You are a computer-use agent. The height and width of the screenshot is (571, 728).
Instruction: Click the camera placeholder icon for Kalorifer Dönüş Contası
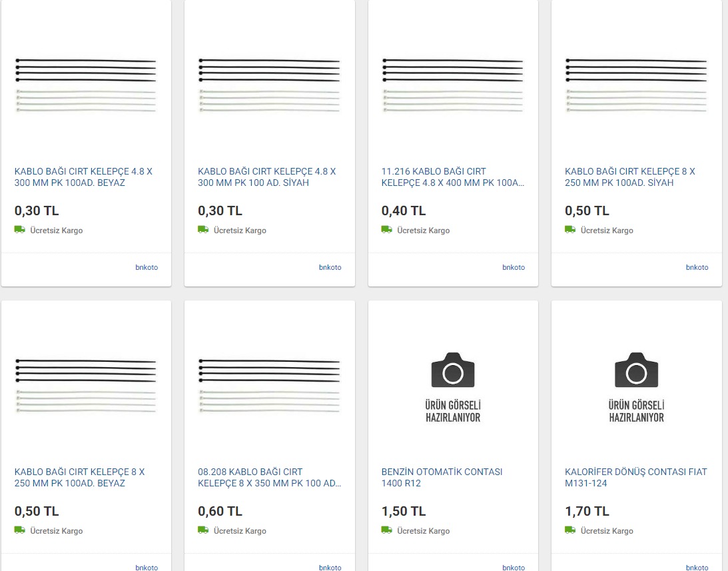(636, 370)
